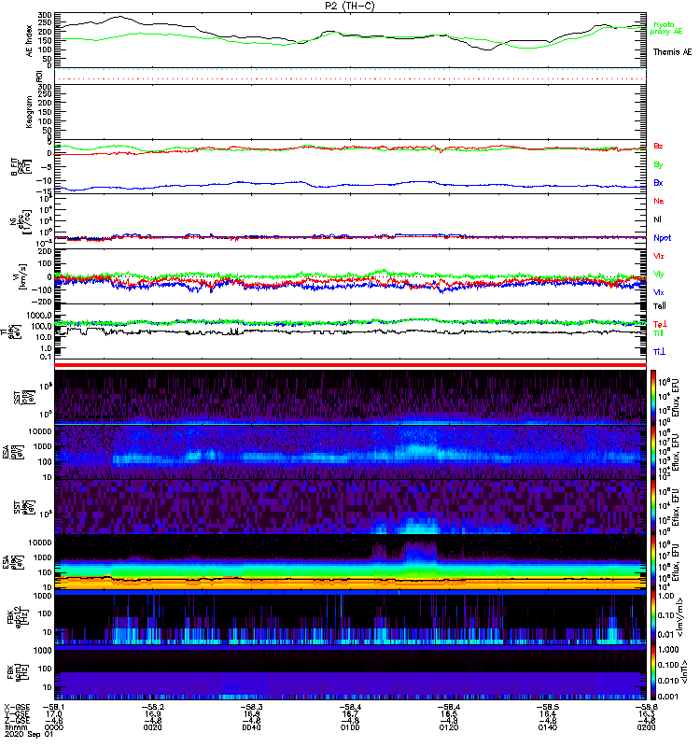This screenshot has height=747, width=700.
Task: Click the SST electron spectrogram color bar
Action: [653, 507]
